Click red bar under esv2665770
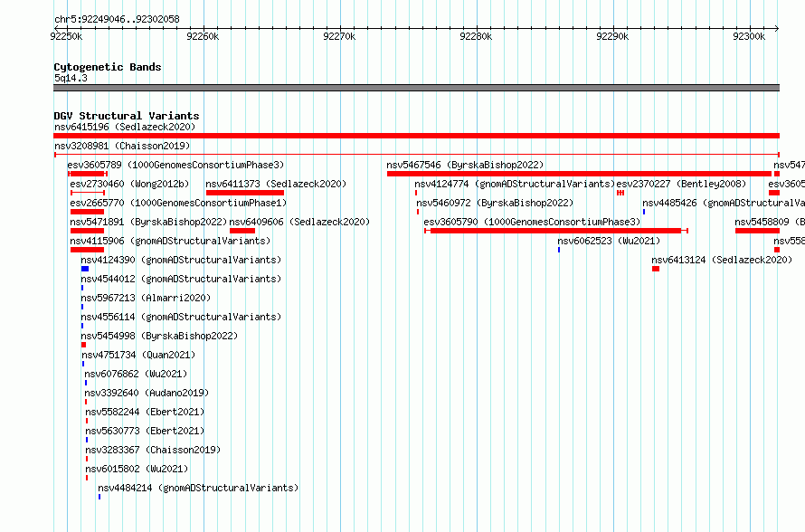Image resolution: width=805 pixels, height=532 pixels. 87,212
